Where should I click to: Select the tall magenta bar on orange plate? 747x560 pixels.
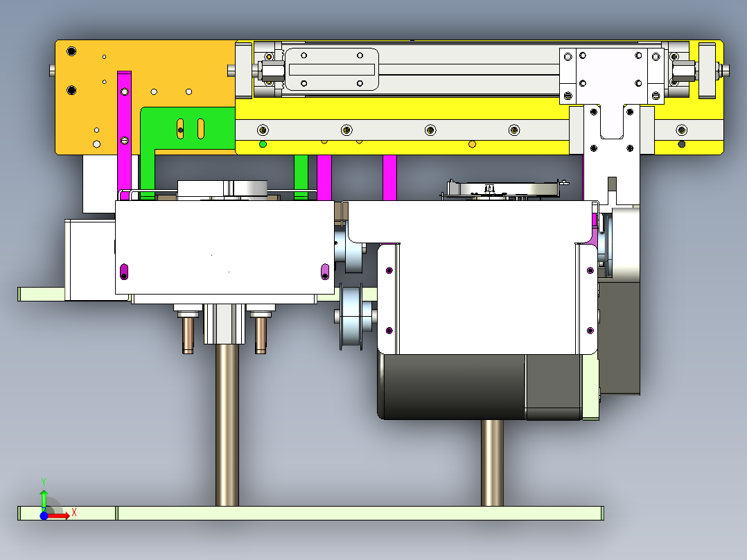click(124, 135)
